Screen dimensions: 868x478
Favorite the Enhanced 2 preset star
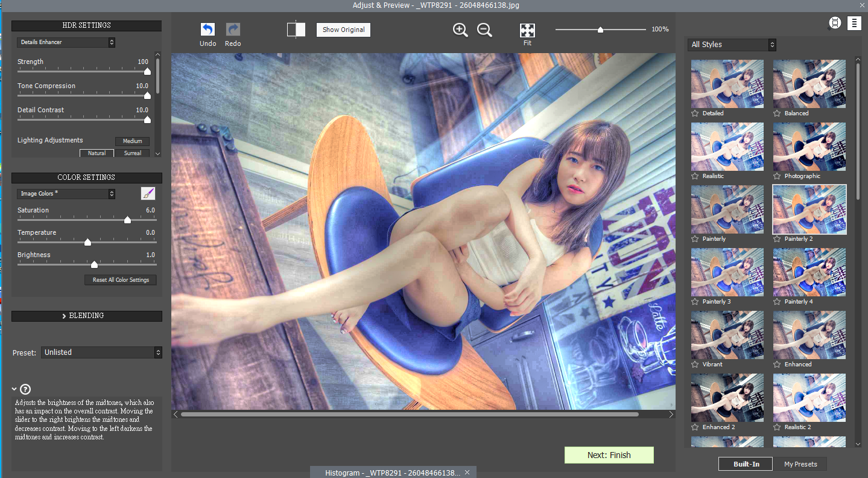point(695,427)
